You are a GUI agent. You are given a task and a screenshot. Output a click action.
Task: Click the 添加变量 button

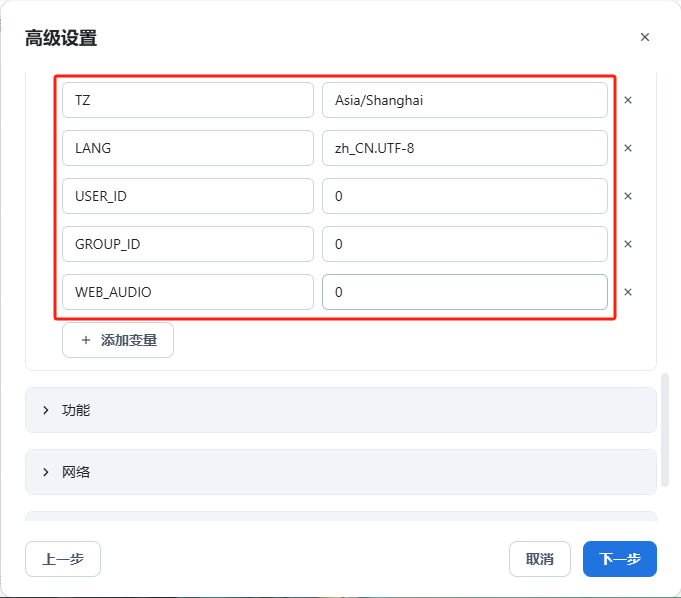(118, 340)
